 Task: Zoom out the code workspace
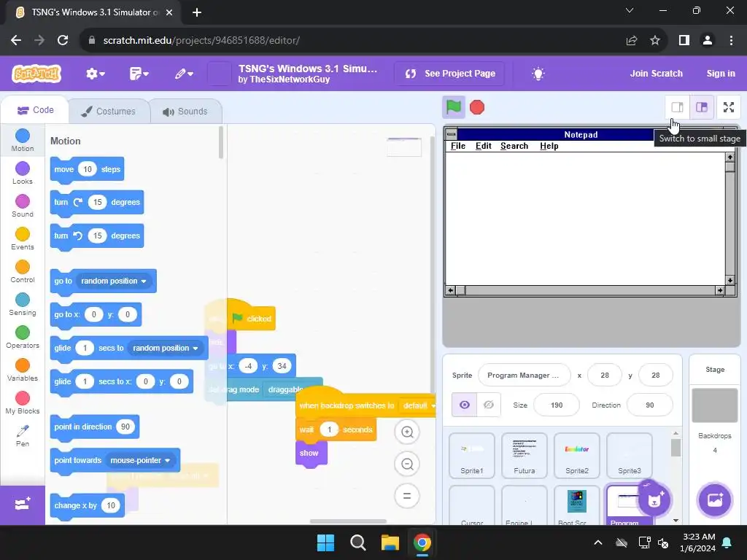pyautogui.click(x=407, y=464)
